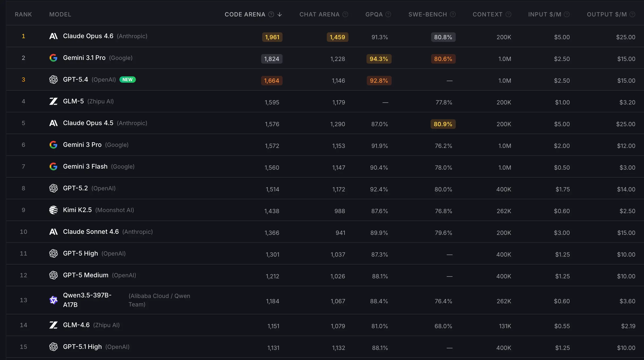Click the Zhipu AI icon for GLM-5
Screen dimensions: 644x360
53,101
